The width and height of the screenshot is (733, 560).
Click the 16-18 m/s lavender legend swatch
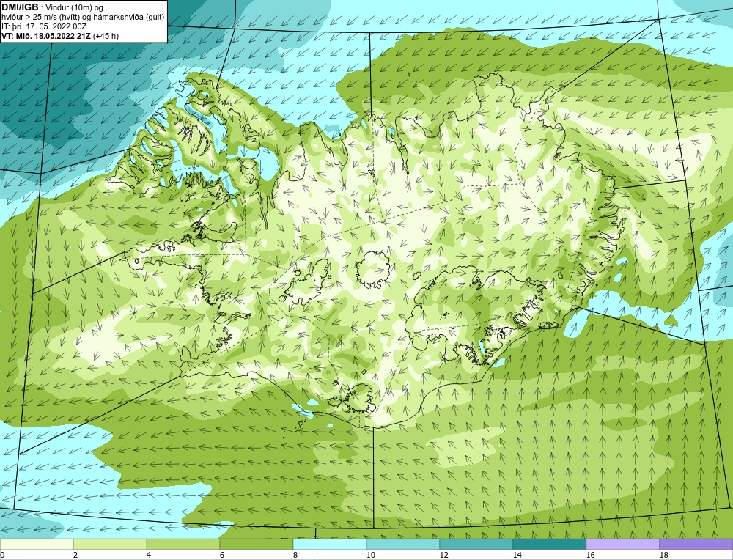tap(622, 545)
